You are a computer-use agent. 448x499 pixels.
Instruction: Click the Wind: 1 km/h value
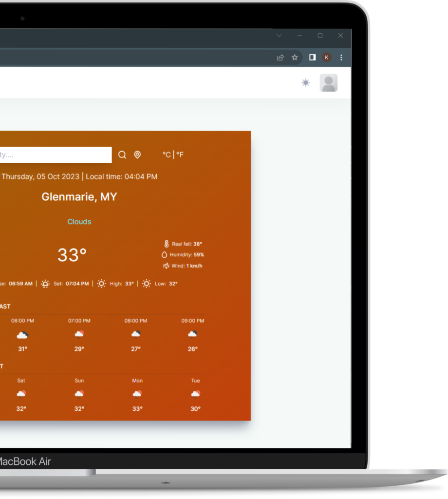(x=187, y=266)
